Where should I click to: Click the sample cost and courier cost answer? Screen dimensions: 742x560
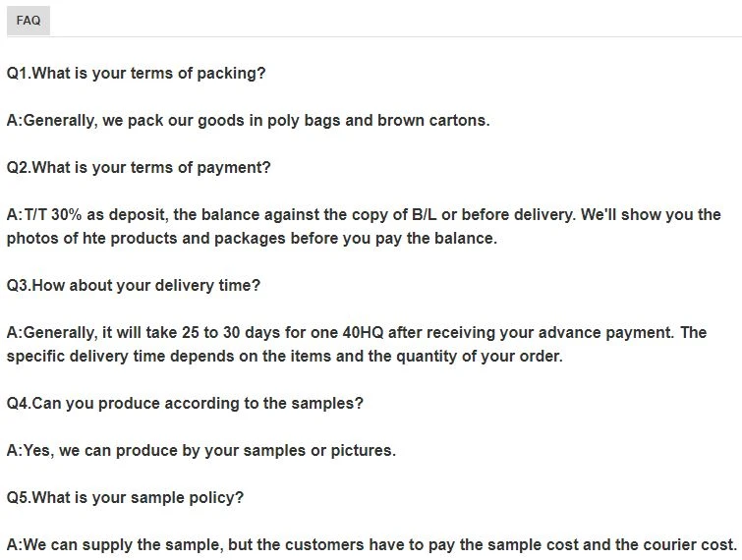(x=372, y=545)
